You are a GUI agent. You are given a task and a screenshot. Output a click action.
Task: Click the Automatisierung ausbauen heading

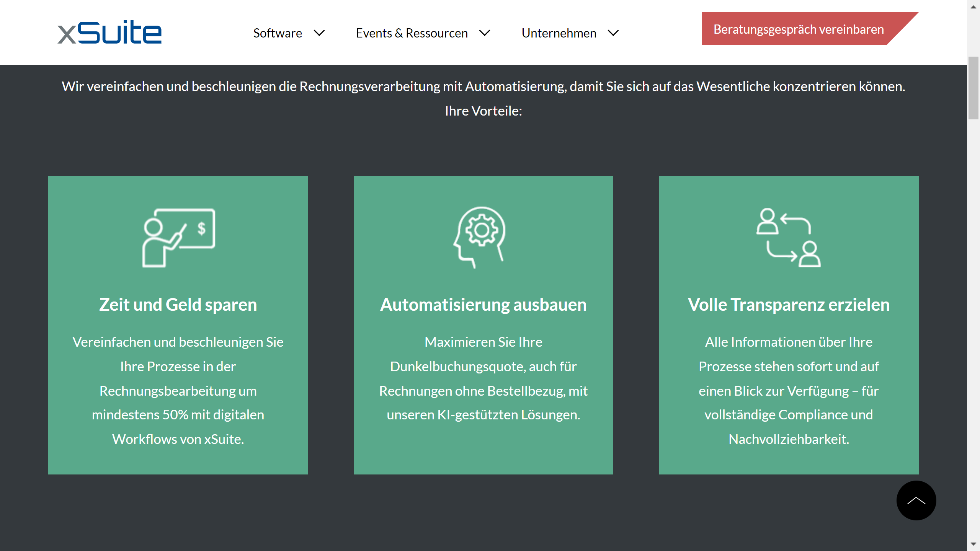click(x=483, y=305)
